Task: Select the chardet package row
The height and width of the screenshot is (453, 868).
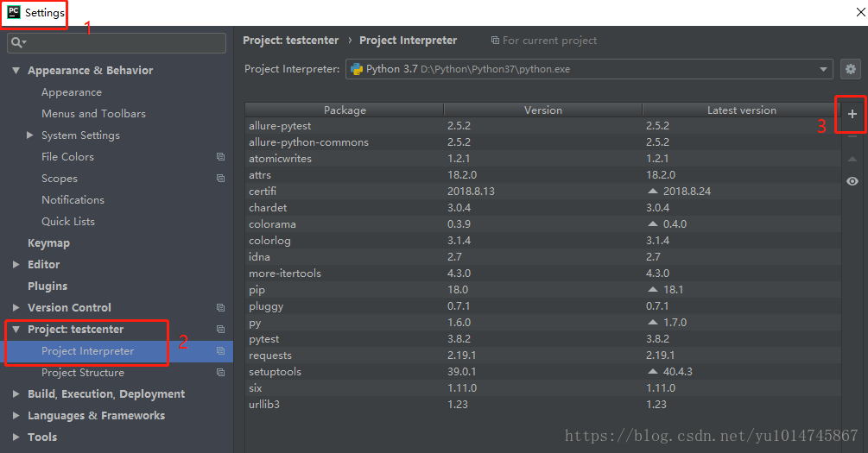Action: click(543, 207)
